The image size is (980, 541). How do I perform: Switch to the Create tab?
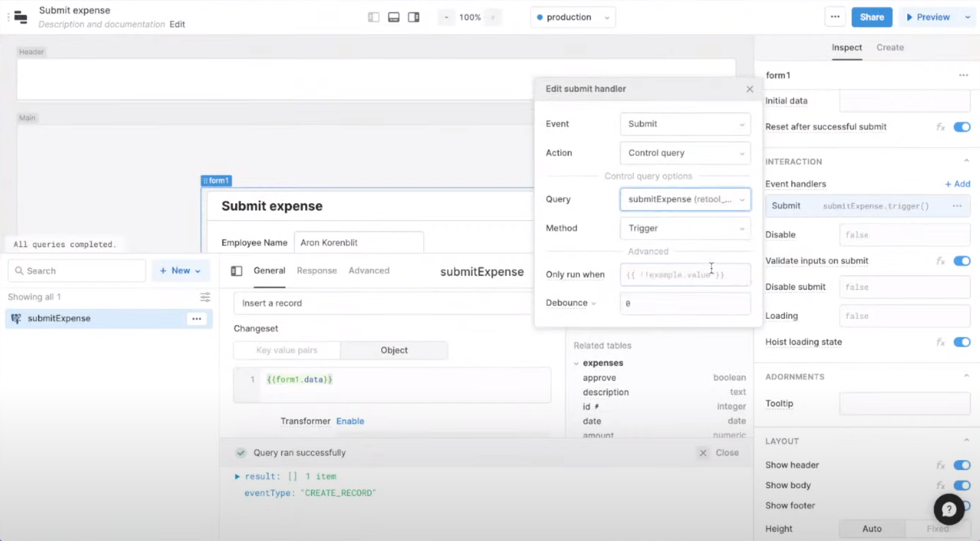coord(890,47)
